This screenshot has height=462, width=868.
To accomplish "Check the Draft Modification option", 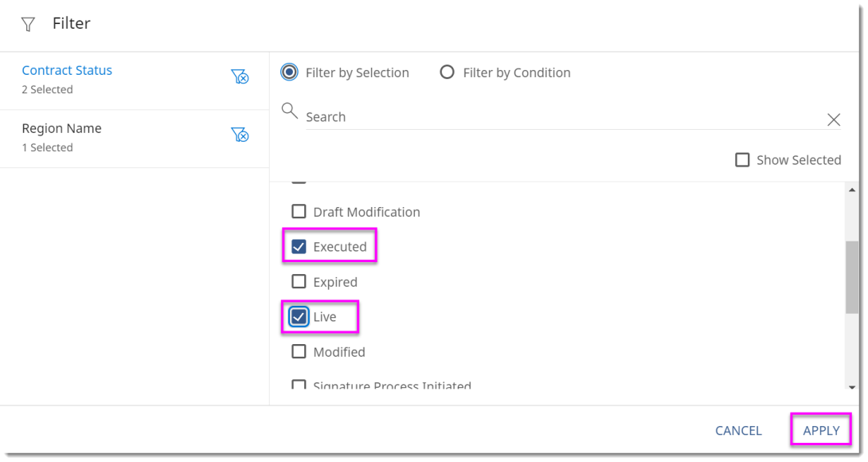I will 299,212.
